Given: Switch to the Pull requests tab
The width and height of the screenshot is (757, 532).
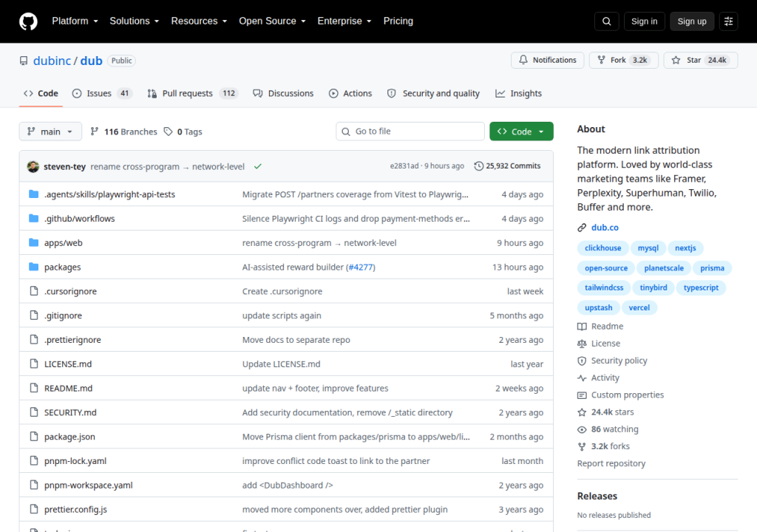Looking at the screenshot, I should tap(192, 93).
